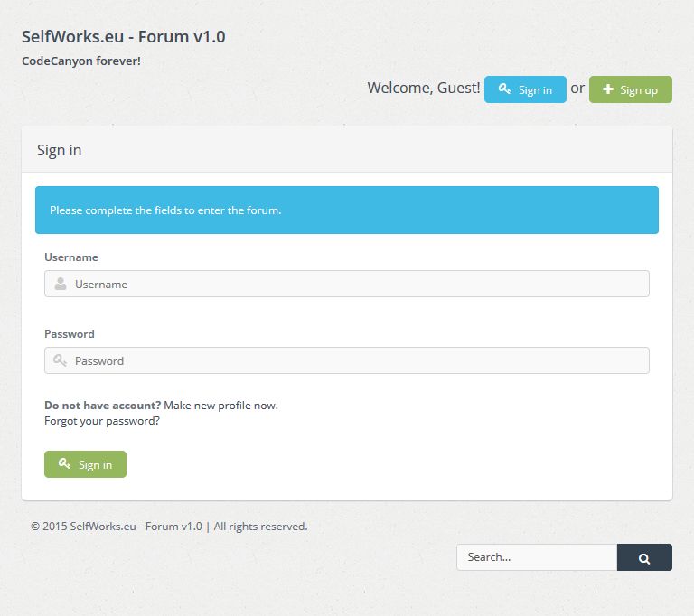694x616 pixels.
Task: Click the "Sign in" panel heading
Action: [60, 150]
